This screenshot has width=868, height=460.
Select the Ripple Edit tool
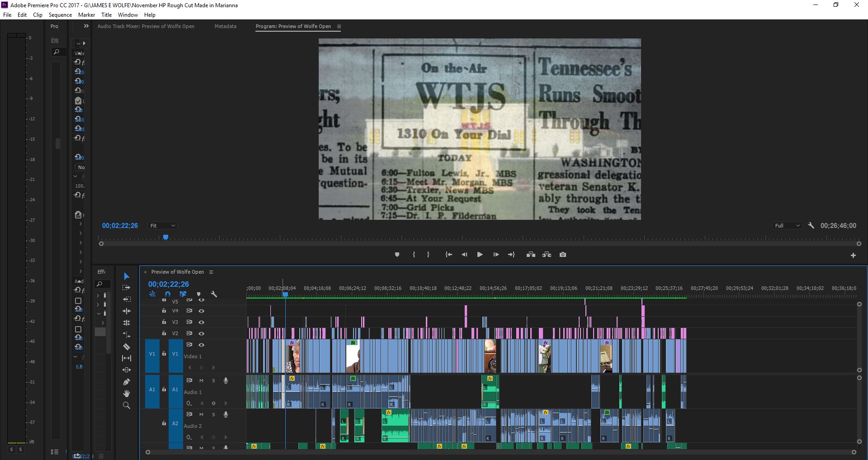pos(127,311)
